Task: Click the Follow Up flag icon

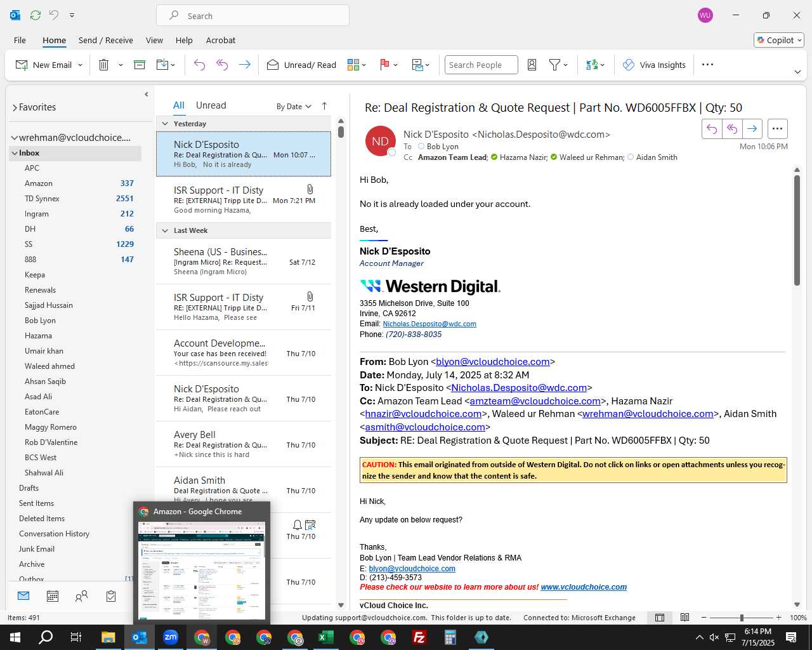Action: point(384,65)
